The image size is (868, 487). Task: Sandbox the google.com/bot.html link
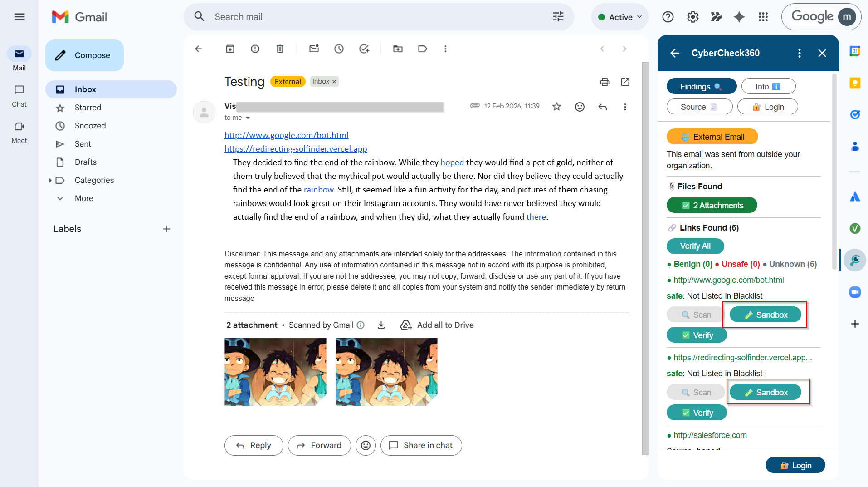765,315
